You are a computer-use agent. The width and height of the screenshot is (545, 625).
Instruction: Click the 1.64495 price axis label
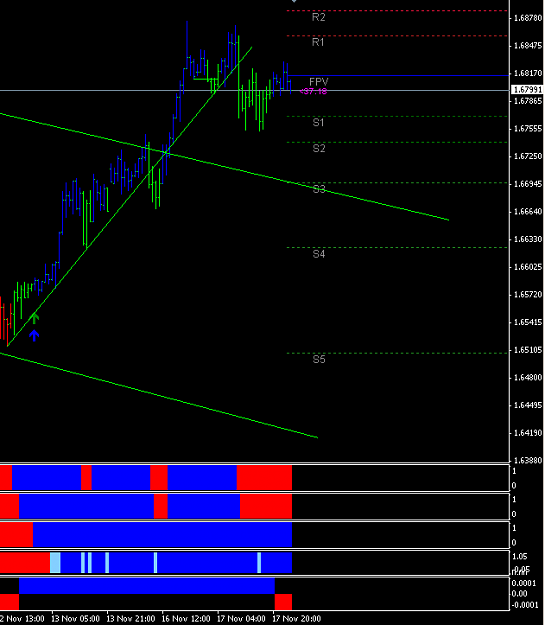(x=528, y=405)
